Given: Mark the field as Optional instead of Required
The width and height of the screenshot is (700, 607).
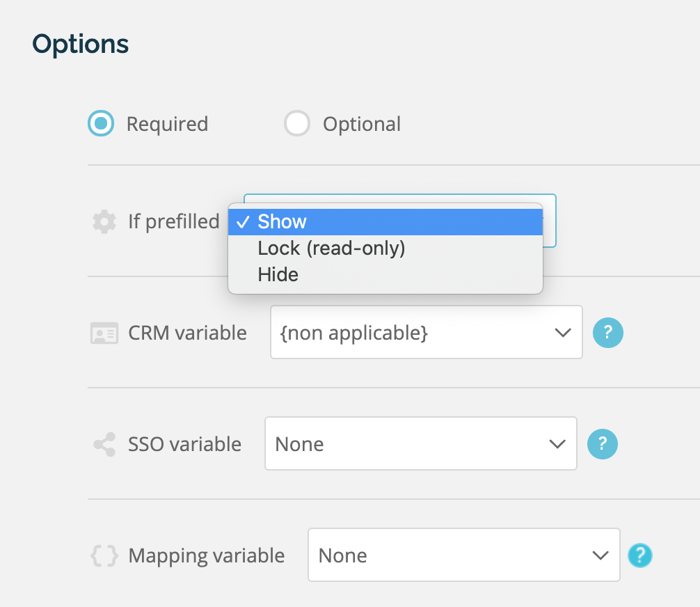Looking at the screenshot, I should tap(296, 123).
